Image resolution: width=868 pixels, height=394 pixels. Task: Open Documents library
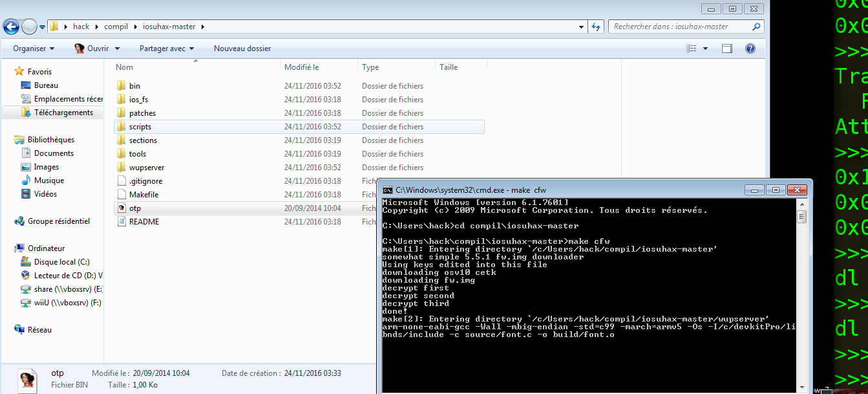coord(54,153)
